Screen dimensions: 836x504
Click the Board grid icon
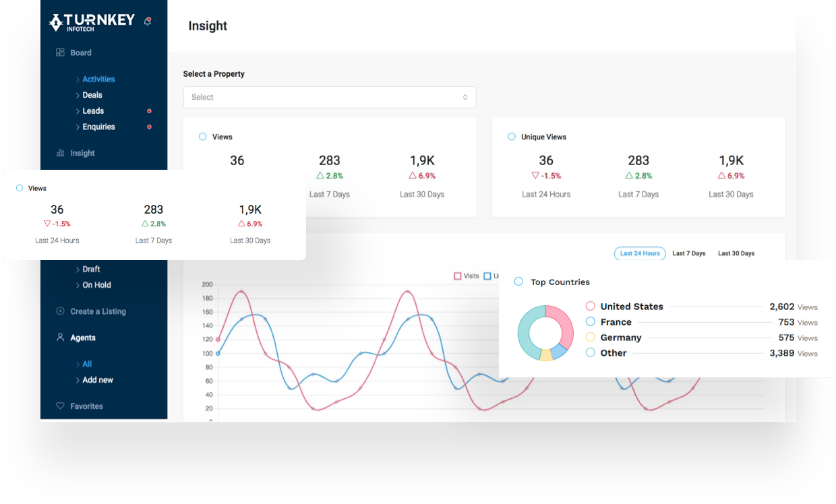click(x=60, y=53)
